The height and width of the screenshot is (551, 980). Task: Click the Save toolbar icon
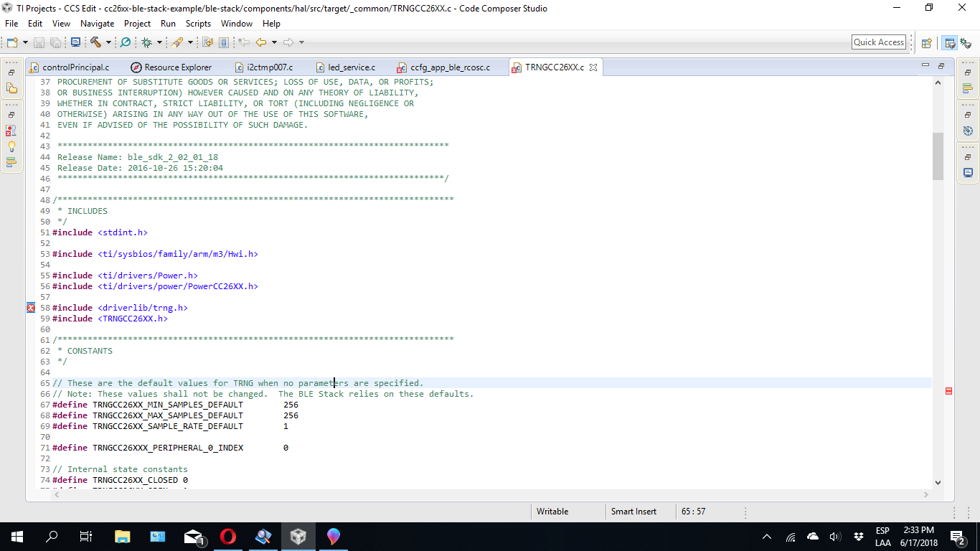coord(38,42)
